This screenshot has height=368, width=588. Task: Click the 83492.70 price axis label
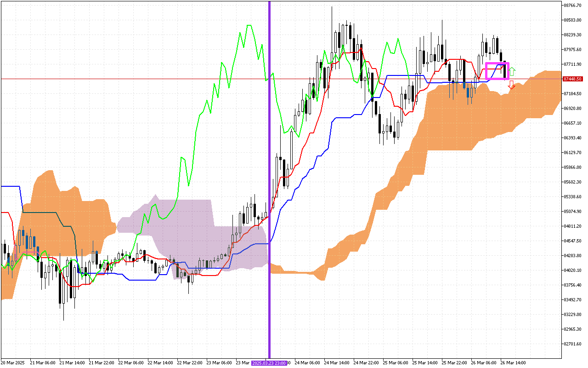tap(572, 300)
